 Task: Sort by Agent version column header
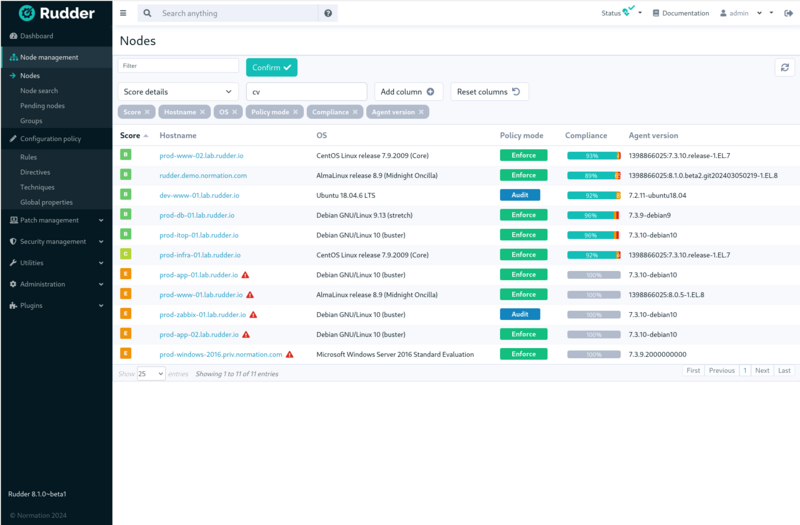[653, 136]
